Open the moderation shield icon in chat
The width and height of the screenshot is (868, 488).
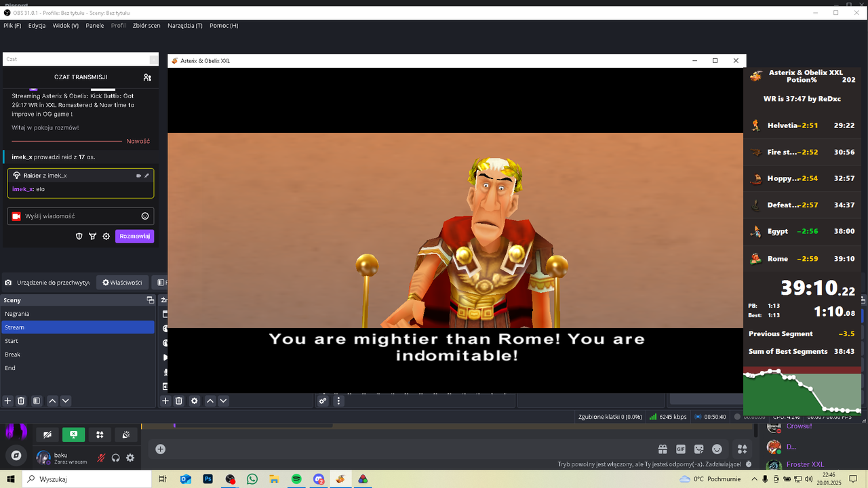coord(79,237)
